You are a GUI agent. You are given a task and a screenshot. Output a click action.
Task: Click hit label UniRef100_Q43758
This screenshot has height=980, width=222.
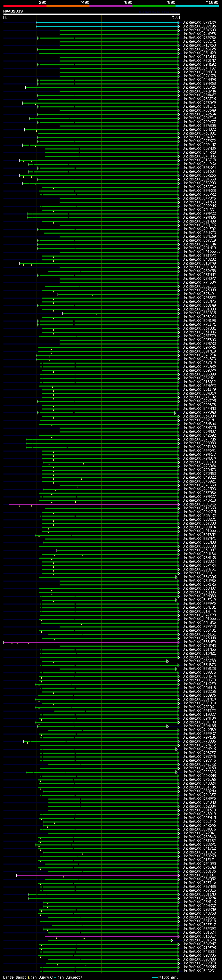pyautogui.click(x=199, y=913)
